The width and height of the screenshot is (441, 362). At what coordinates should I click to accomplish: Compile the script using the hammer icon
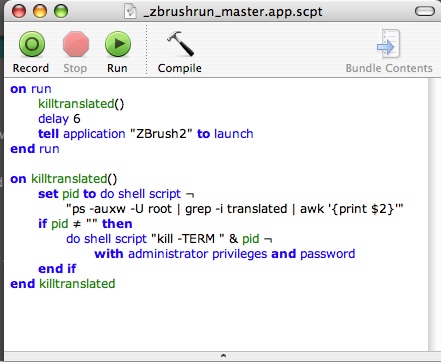coord(180,44)
